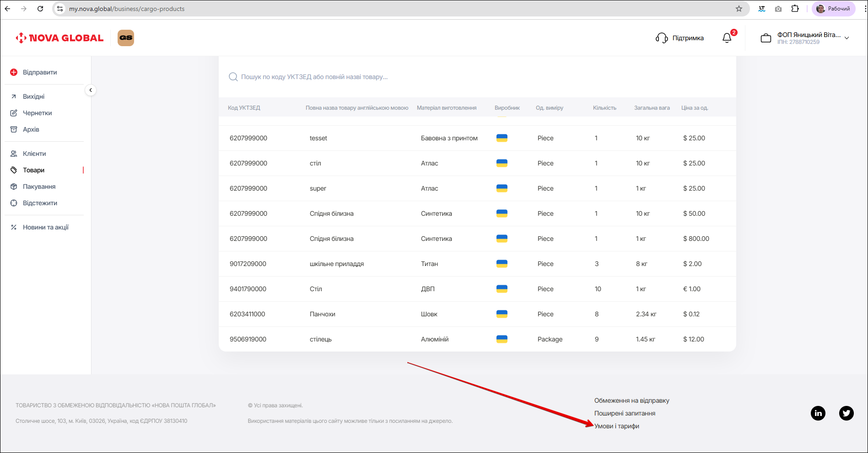Screen dimensions: 868x453
Task: Open notifications bell with 2 alerts
Action: tap(727, 38)
